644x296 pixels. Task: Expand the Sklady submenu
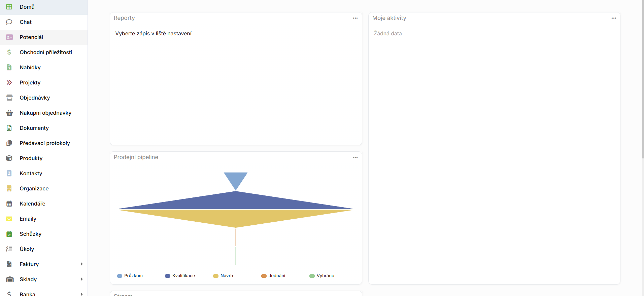pos(81,279)
